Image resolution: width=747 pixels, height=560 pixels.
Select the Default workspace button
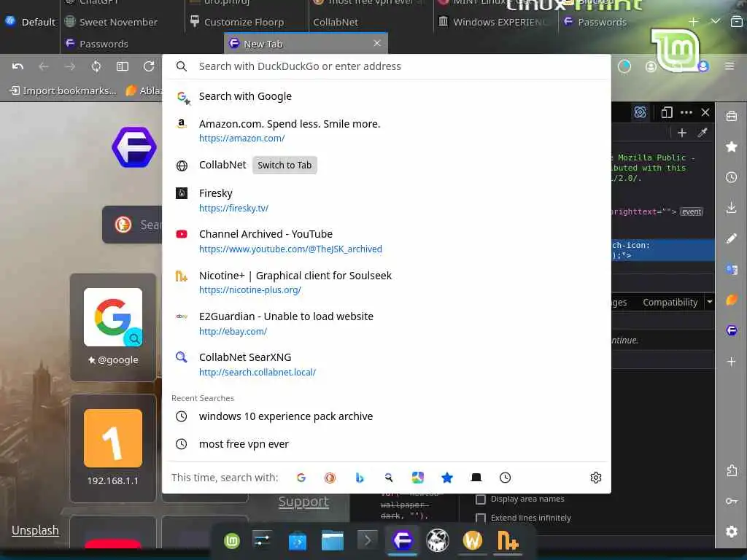30,22
